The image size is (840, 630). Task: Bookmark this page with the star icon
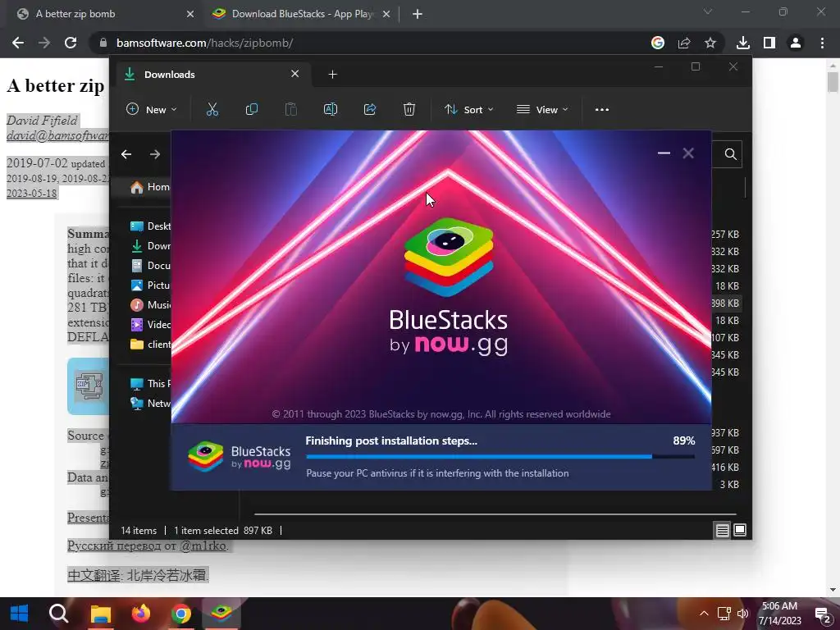710,43
